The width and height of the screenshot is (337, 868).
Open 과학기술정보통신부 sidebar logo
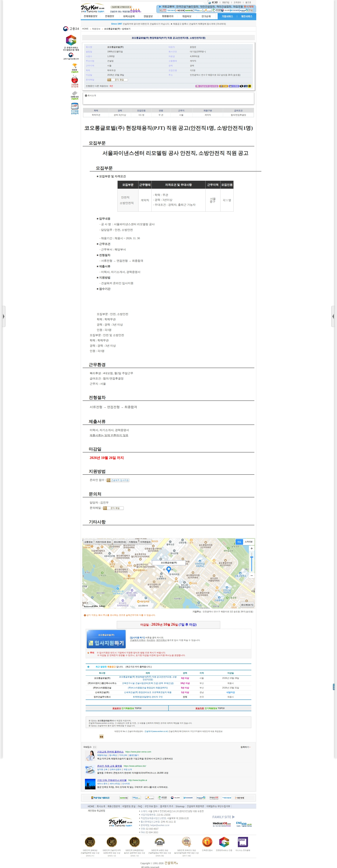(x=71, y=56)
